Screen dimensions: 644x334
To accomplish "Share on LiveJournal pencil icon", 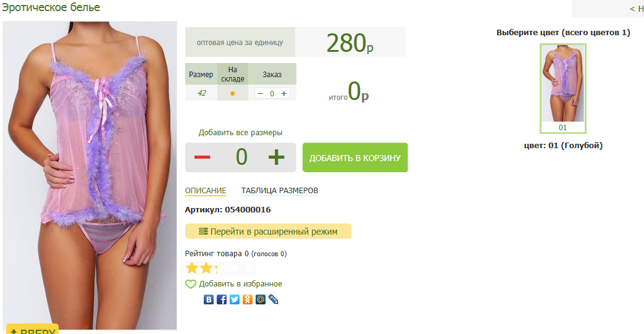I will pos(274,299).
